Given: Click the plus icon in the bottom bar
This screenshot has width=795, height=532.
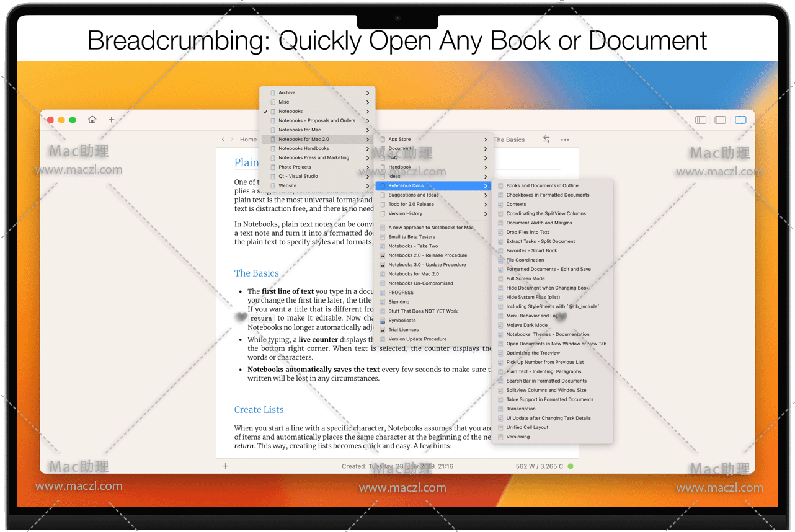Looking at the screenshot, I should pyautogui.click(x=225, y=466).
